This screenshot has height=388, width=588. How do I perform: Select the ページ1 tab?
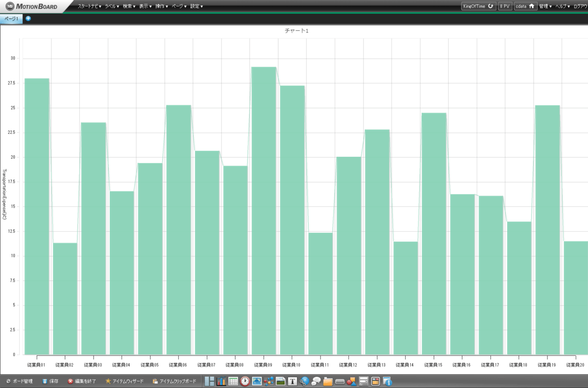11,19
